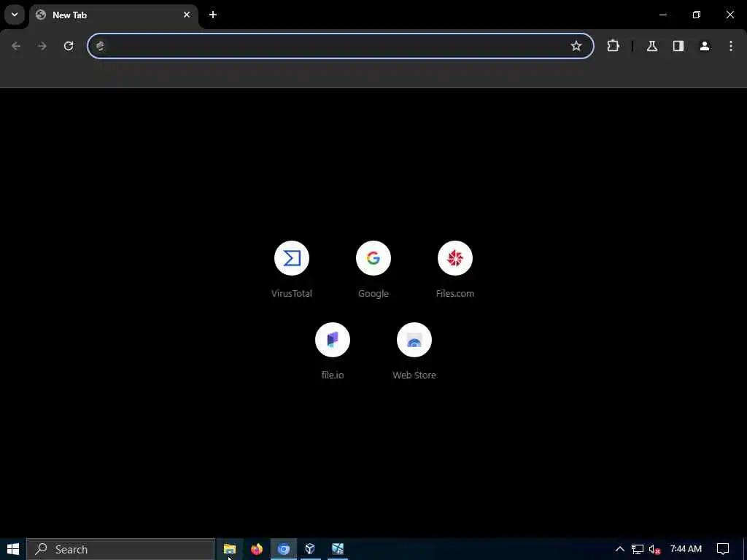Minimize the browser window
Viewport: 747px width, 560px height.
[663, 15]
